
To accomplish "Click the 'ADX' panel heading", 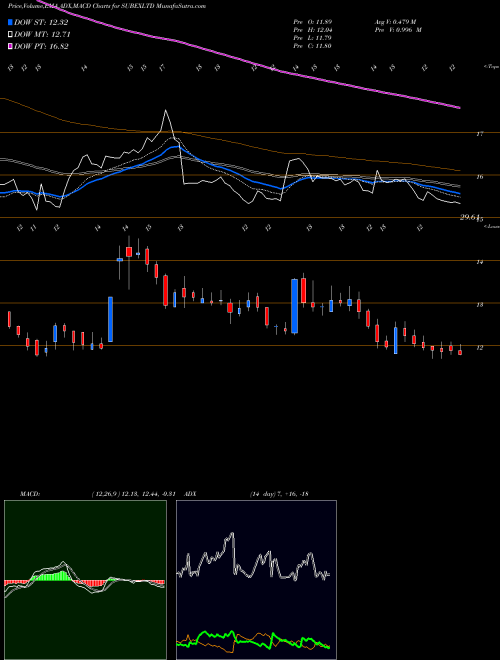I will [190, 494].
